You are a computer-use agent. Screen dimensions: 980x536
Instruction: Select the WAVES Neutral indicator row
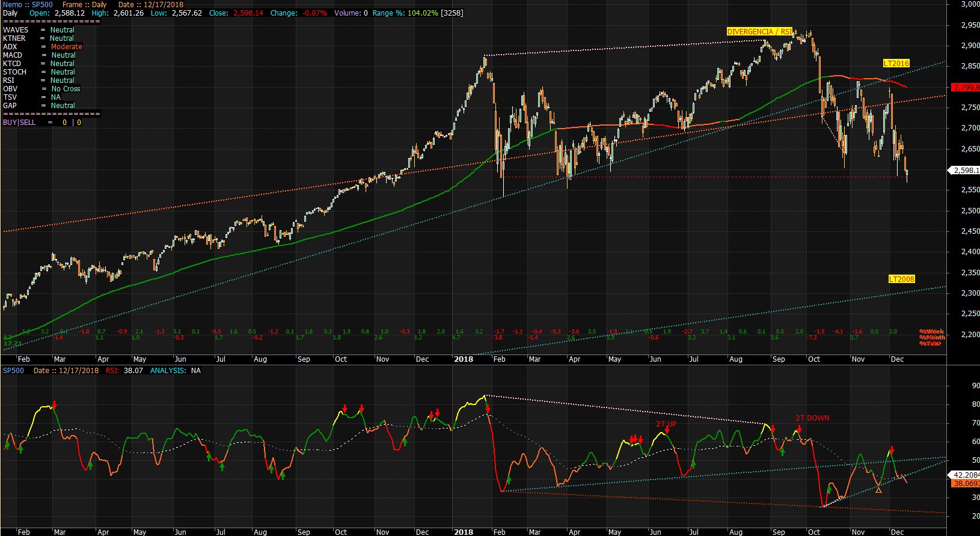(x=39, y=29)
